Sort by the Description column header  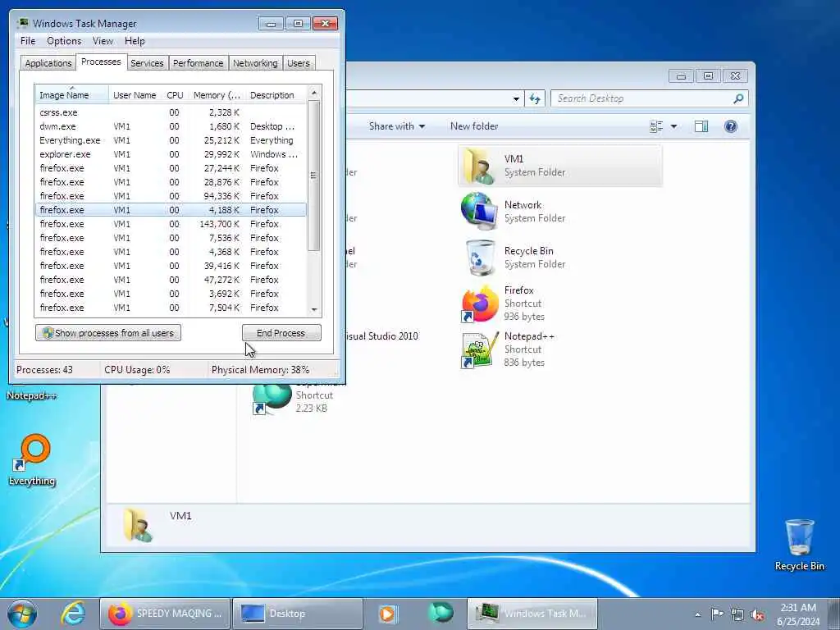click(276, 95)
